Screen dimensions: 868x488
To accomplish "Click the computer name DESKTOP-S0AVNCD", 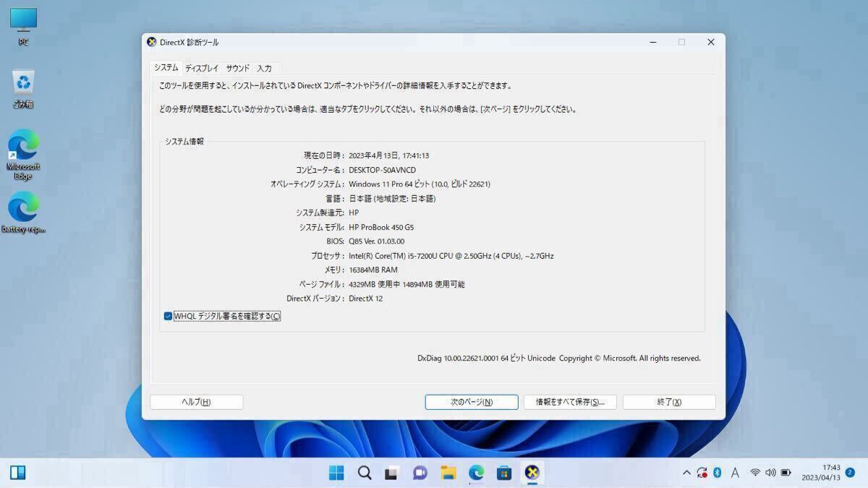I will tap(383, 170).
